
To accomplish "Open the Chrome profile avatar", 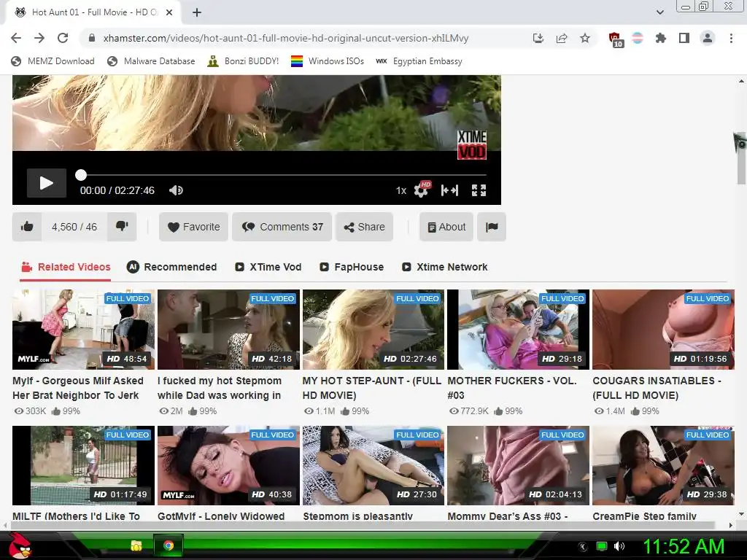I will click(x=708, y=38).
